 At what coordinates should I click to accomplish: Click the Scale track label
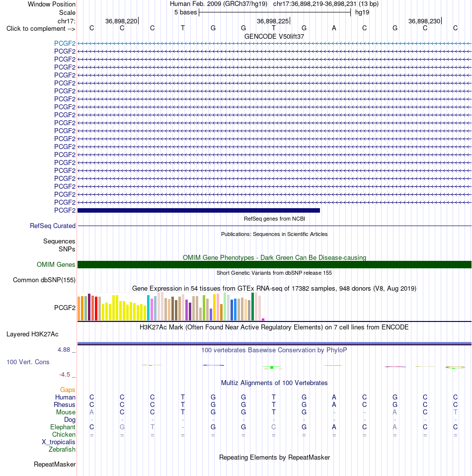(x=67, y=13)
